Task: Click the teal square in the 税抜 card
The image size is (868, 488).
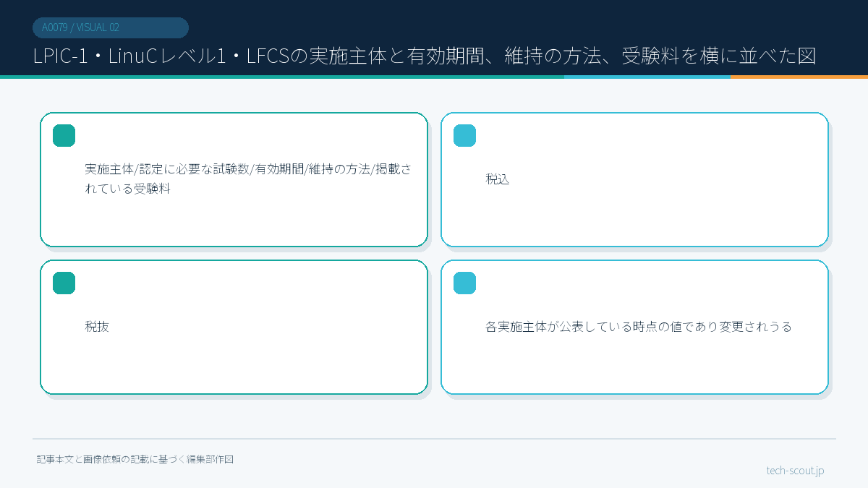Action: point(64,283)
